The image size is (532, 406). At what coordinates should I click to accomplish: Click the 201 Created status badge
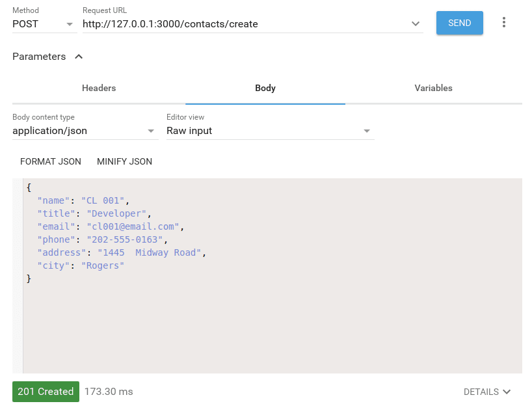[45, 392]
